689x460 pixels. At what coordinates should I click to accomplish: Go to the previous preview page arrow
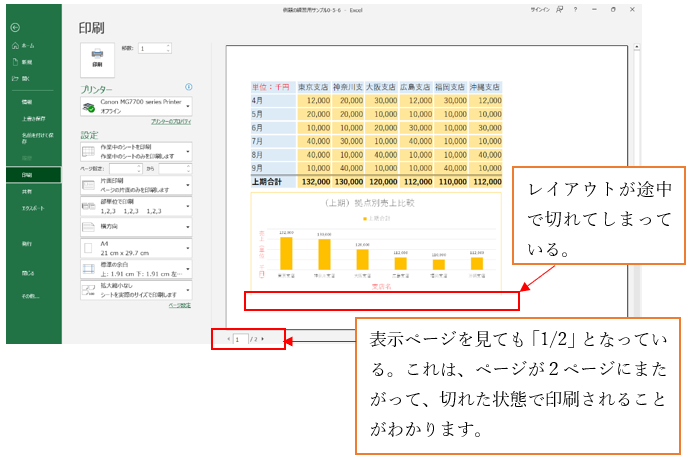click(229, 339)
